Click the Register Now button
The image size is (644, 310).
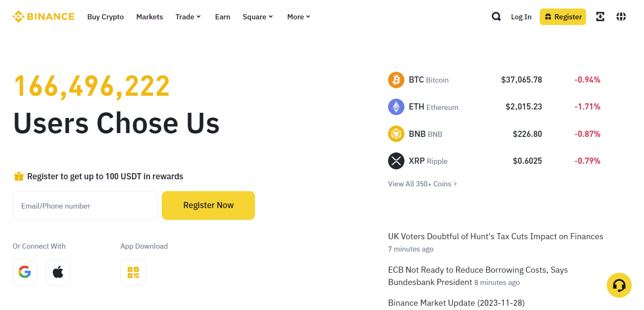click(208, 205)
